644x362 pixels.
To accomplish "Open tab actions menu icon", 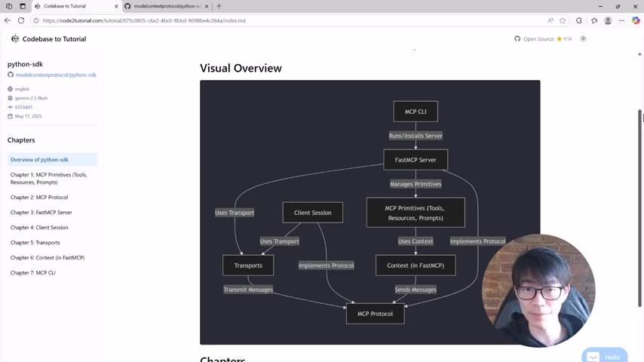I will [x=8, y=6].
